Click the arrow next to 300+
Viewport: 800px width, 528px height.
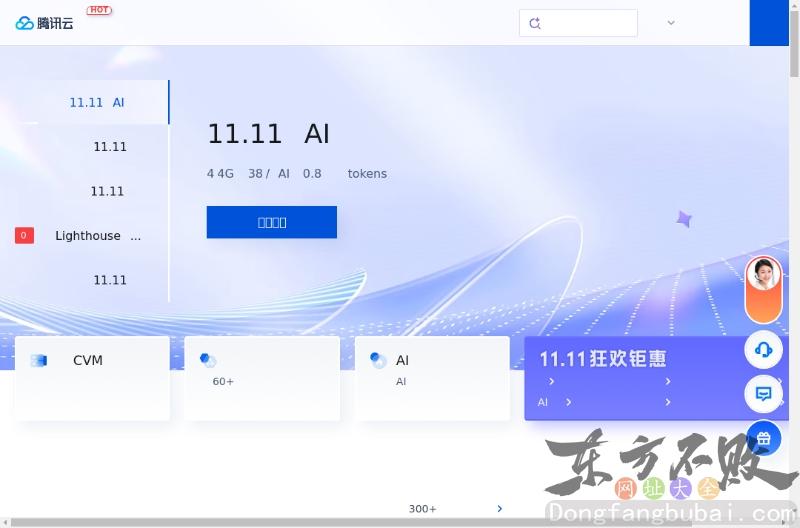pos(500,509)
